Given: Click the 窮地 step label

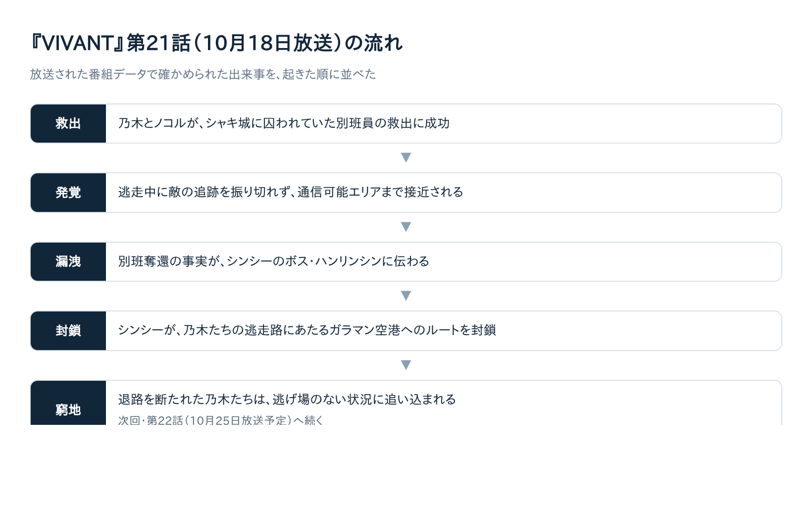Looking at the screenshot, I should 68,409.
